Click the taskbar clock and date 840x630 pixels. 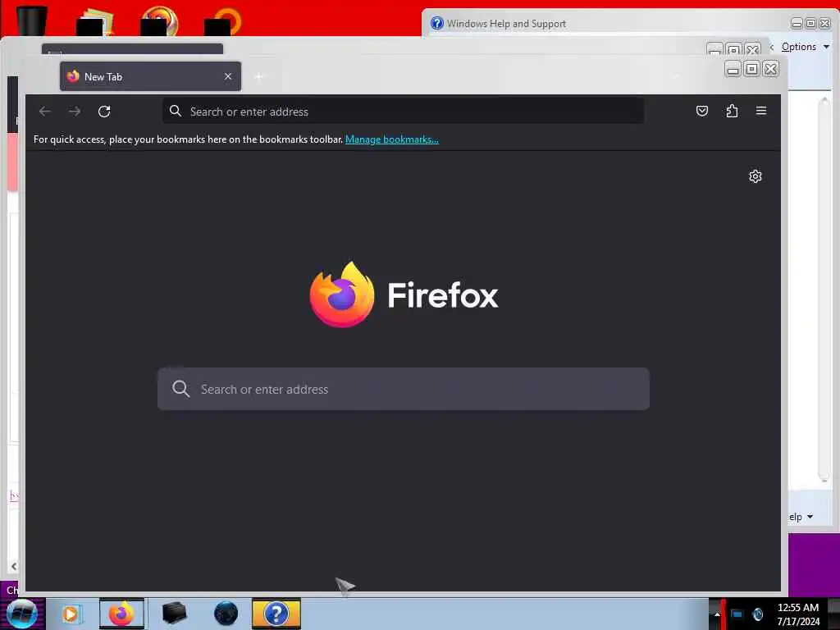(797, 614)
